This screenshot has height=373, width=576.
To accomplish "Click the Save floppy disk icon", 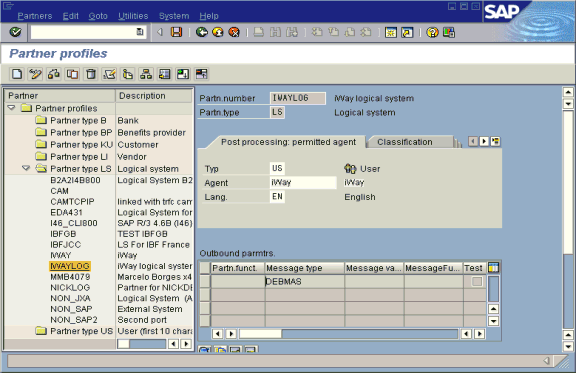I will click(x=176, y=32).
